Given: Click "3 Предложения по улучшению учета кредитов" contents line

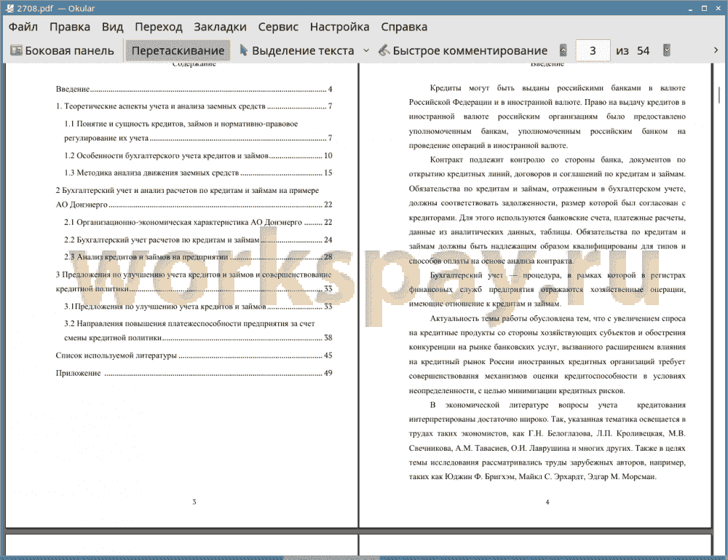Looking at the screenshot, I should pos(194,275).
